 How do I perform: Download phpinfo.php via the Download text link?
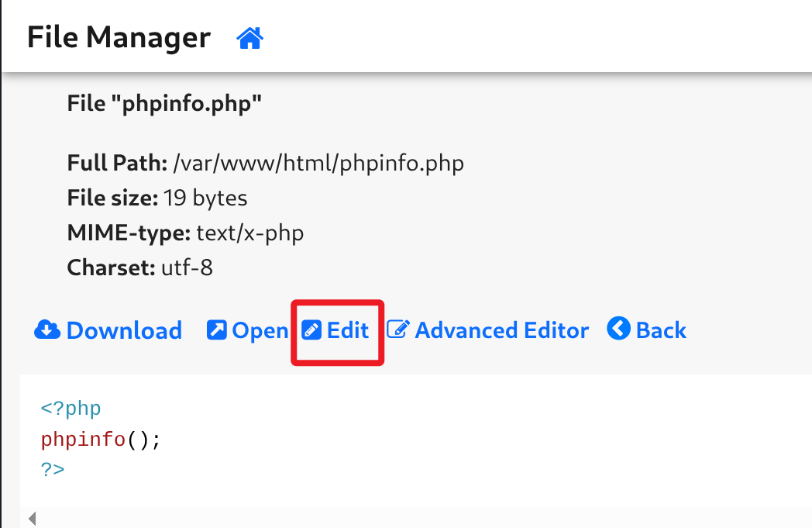(x=124, y=330)
